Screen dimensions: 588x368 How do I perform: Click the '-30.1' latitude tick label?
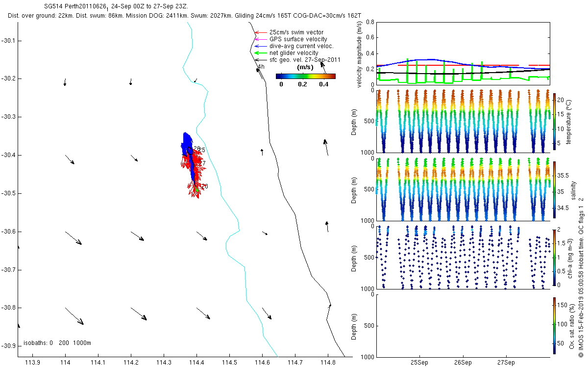pyautogui.click(x=8, y=41)
